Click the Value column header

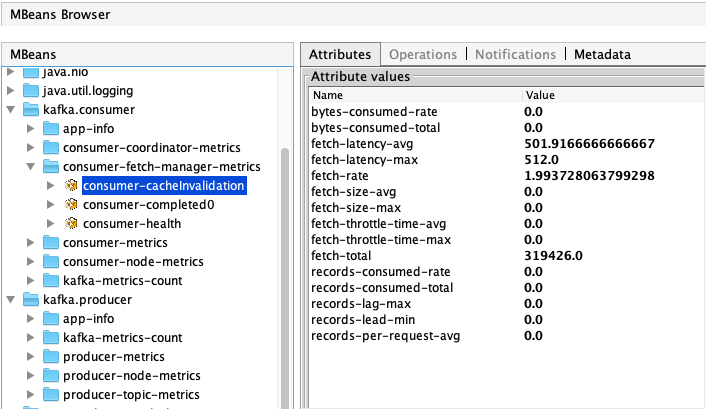point(614,95)
